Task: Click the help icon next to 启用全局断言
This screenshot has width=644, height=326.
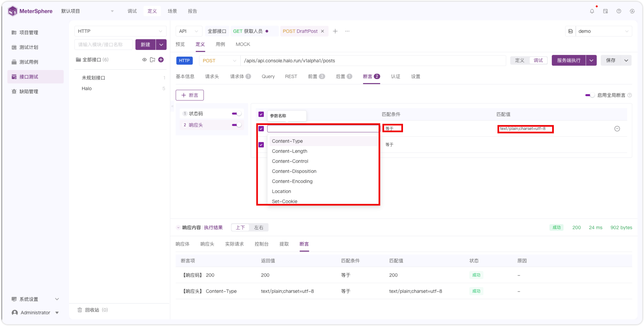Action: point(630,95)
